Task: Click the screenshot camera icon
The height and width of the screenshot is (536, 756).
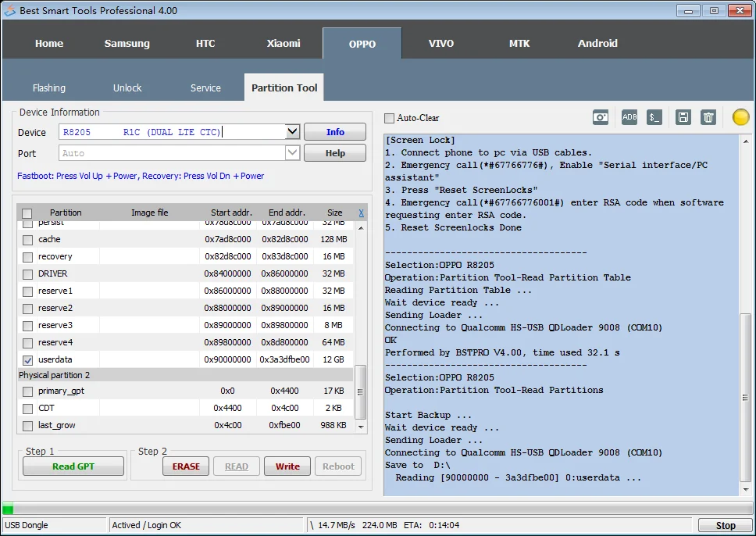Action: (x=600, y=117)
